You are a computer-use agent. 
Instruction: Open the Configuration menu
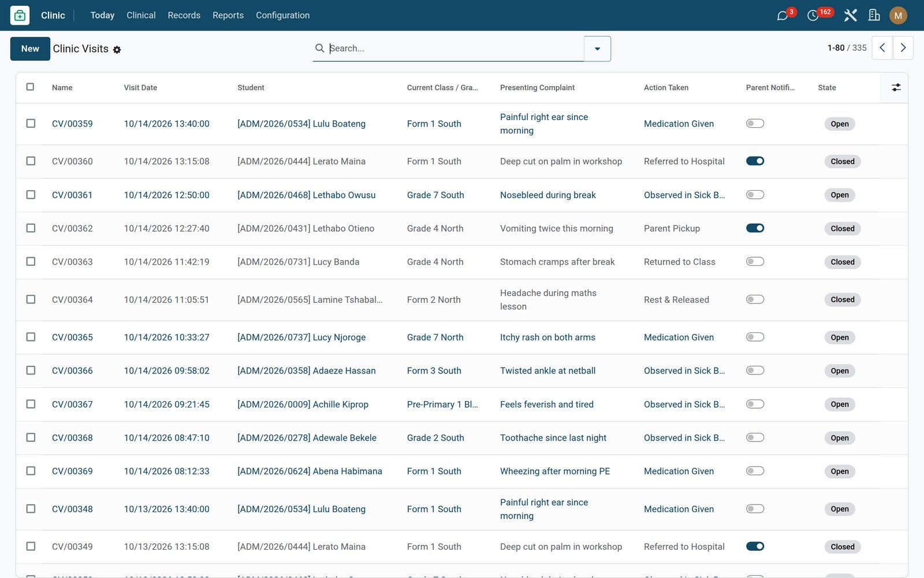[x=282, y=16]
